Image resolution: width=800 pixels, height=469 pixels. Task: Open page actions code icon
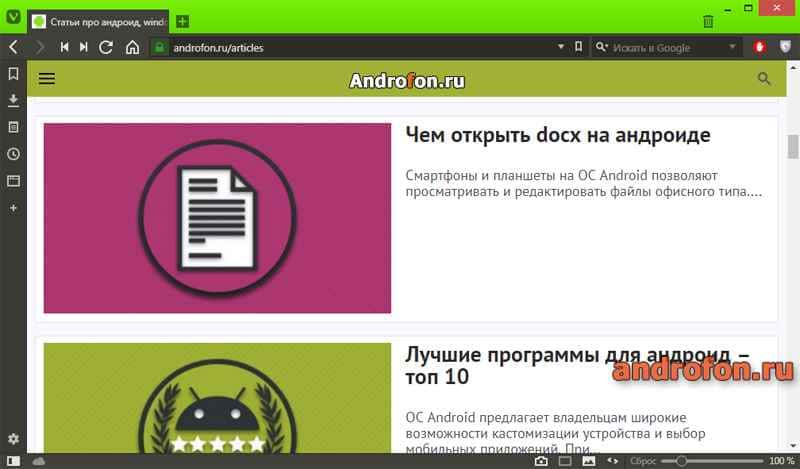[x=613, y=461]
